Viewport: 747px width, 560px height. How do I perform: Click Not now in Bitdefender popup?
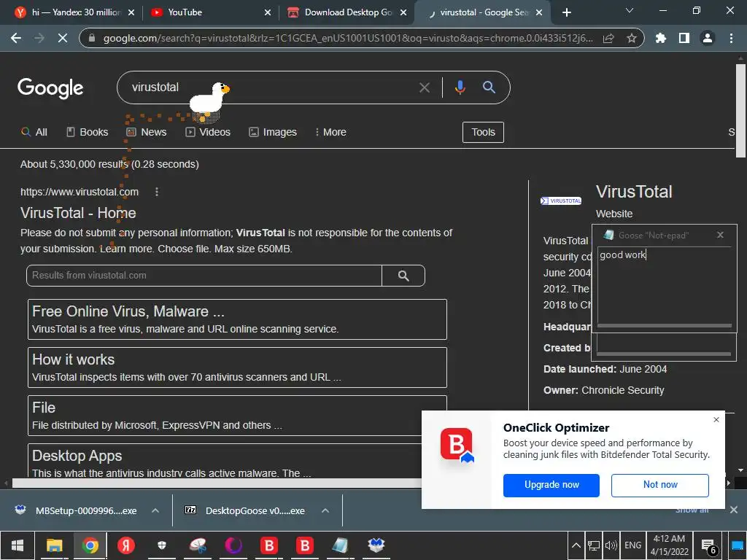(x=659, y=485)
